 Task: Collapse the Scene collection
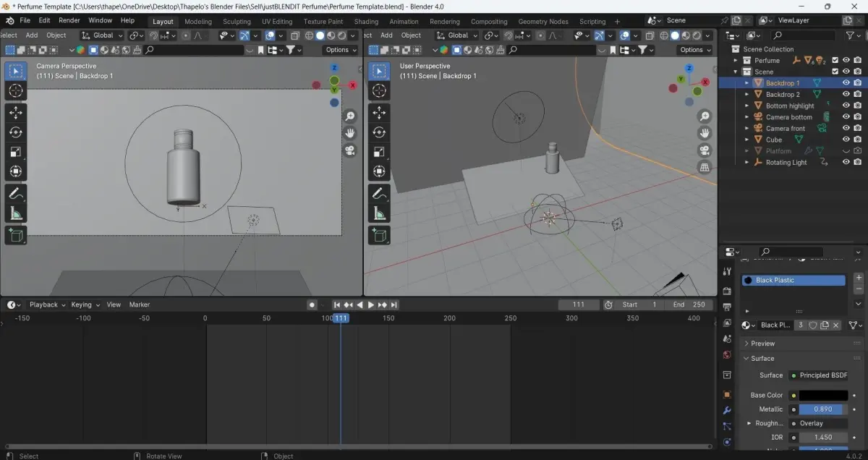pos(736,72)
